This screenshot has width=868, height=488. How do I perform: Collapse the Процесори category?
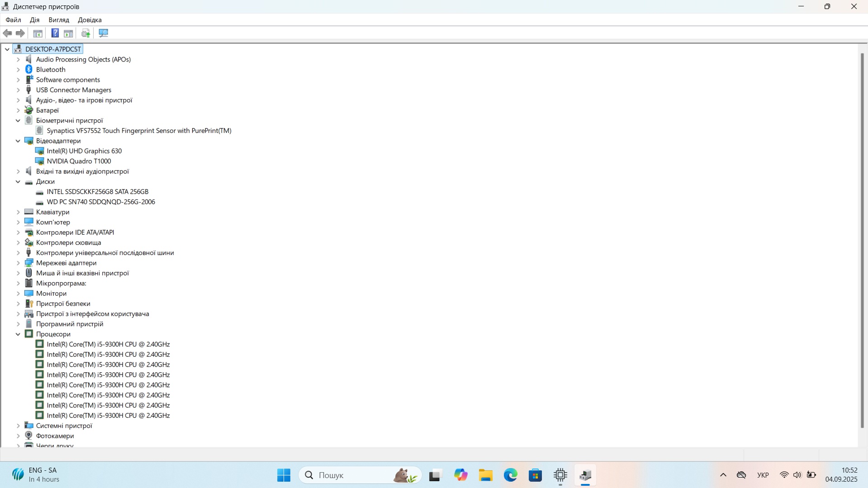pos(18,334)
